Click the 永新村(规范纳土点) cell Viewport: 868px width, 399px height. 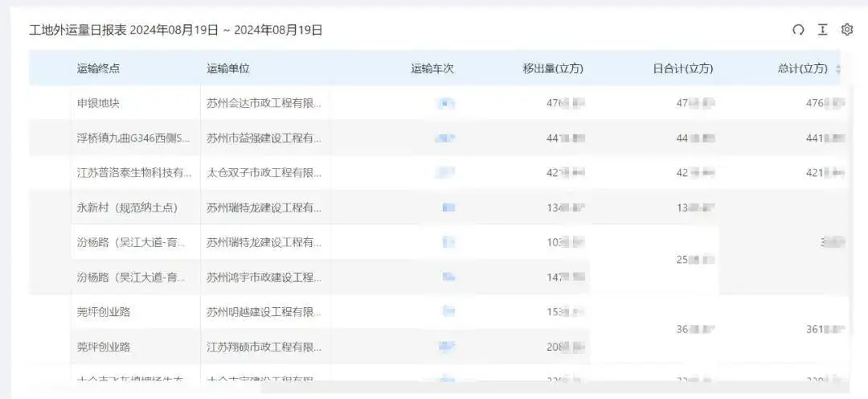127,208
